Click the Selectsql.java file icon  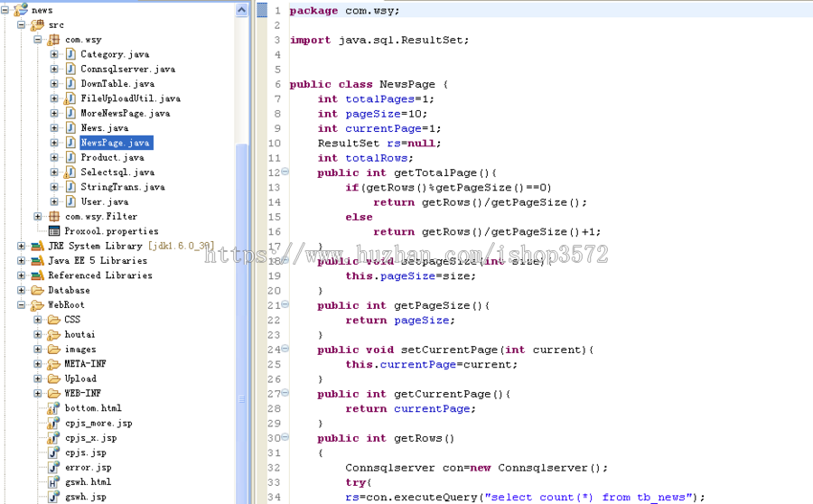pos(70,173)
